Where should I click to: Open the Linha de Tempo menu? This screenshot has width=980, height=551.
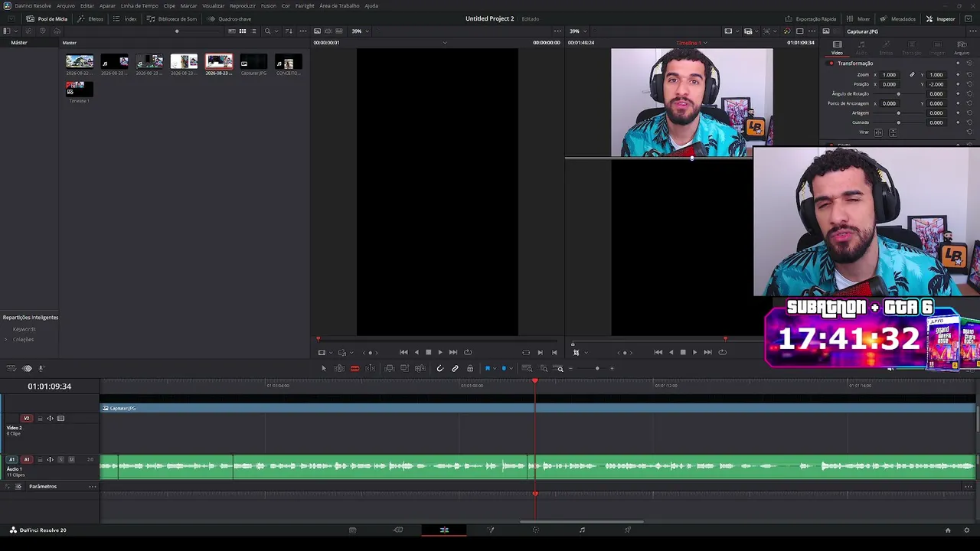[x=139, y=5]
